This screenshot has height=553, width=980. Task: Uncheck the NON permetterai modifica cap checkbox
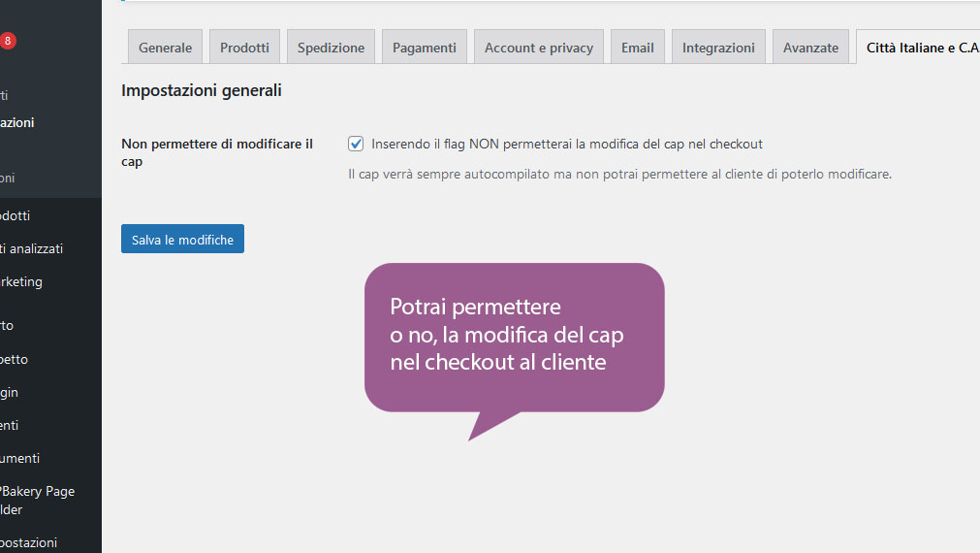click(356, 144)
